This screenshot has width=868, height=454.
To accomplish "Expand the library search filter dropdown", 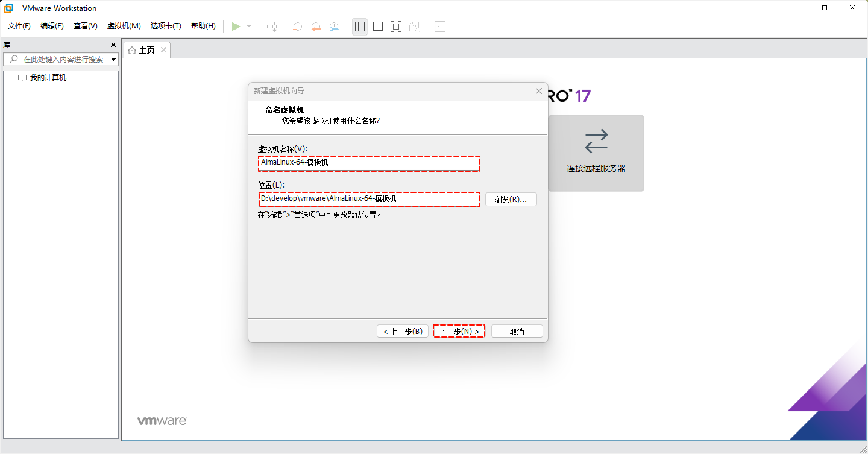I will 113,59.
